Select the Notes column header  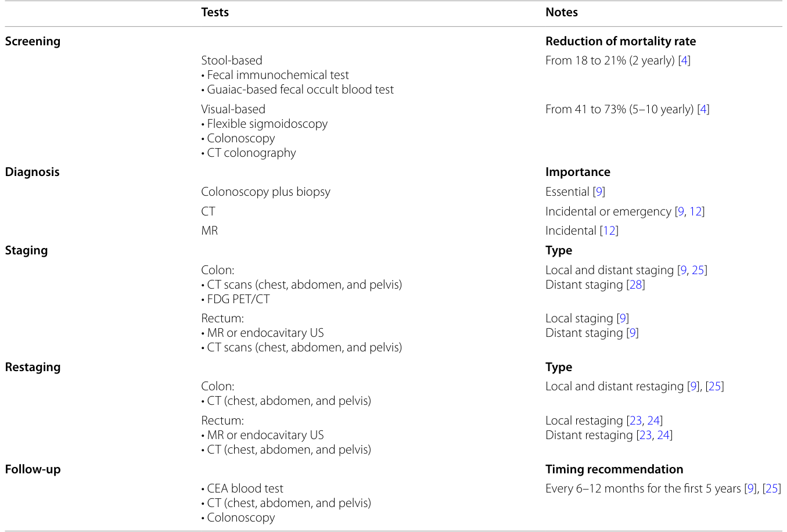coord(562,12)
